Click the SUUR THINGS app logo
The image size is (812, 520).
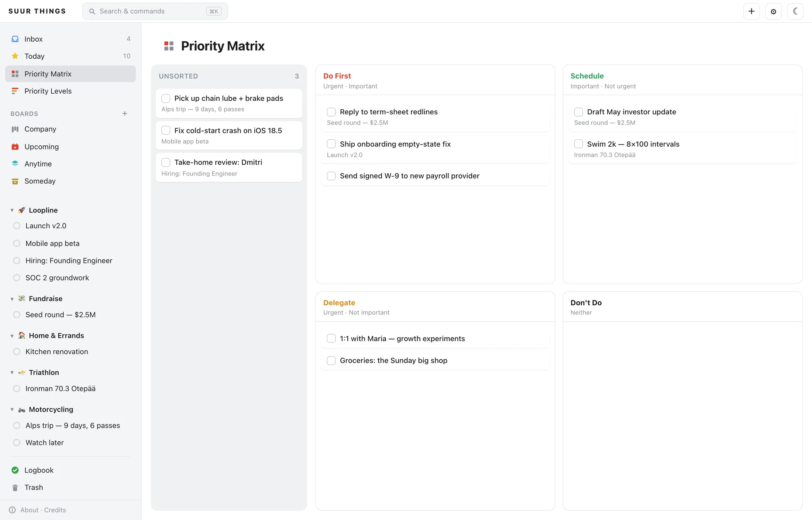[x=37, y=11]
